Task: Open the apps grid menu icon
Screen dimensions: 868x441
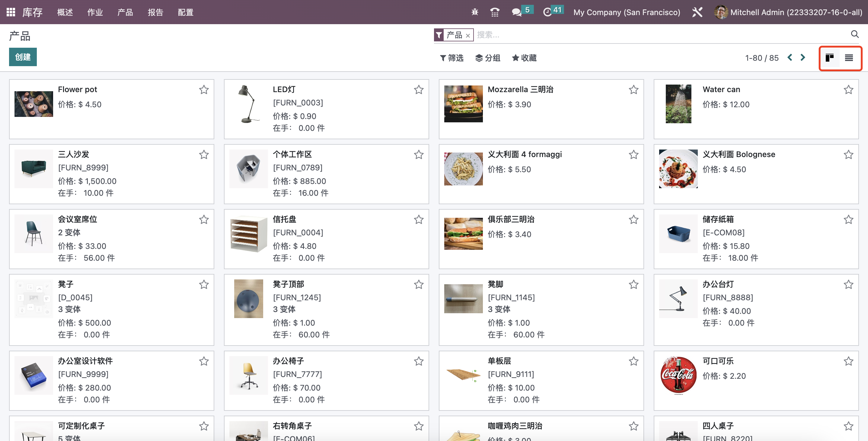Action: coord(11,12)
